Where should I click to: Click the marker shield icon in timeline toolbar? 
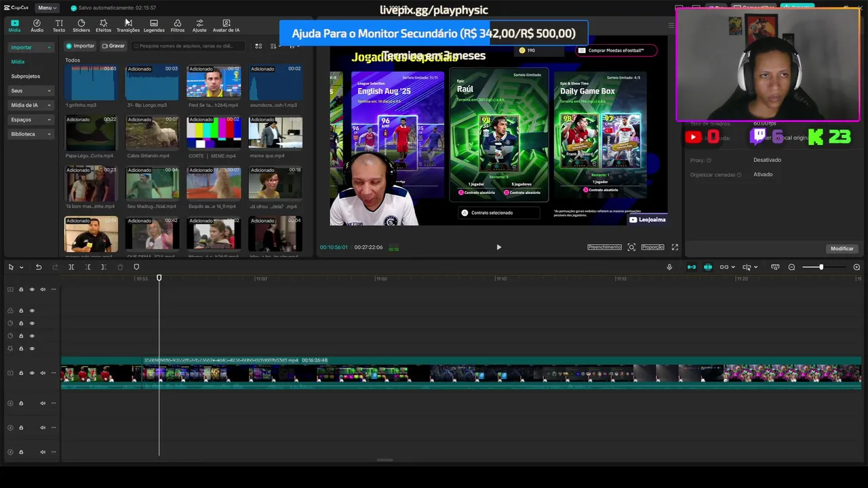[136, 267]
